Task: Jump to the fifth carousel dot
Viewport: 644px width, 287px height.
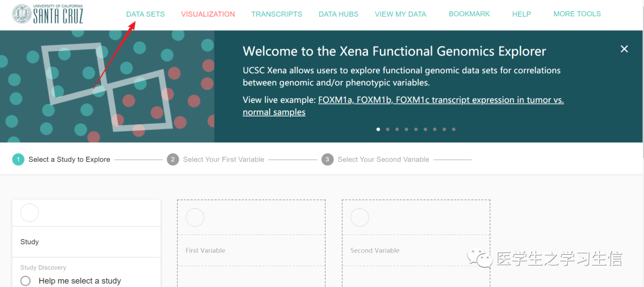Action: coord(416,129)
